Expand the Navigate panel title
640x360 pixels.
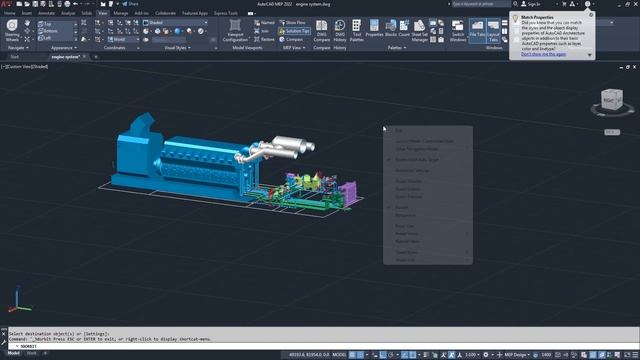18,48
